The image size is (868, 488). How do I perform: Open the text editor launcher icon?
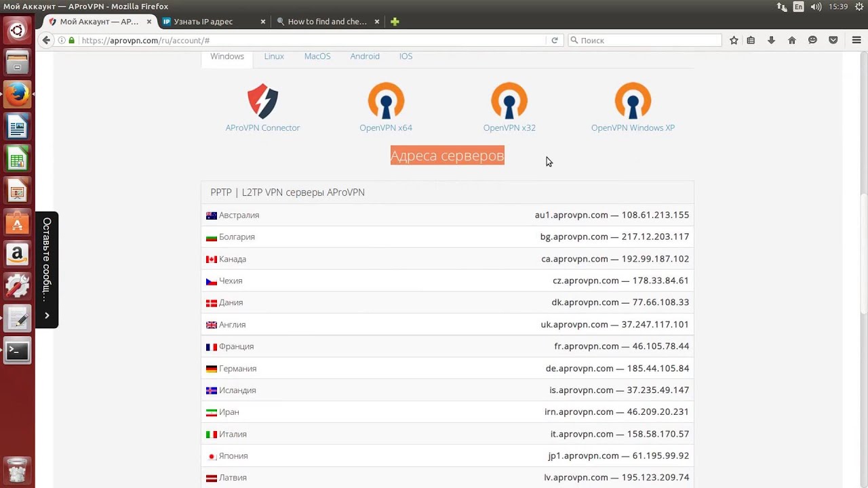click(x=18, y=319)
